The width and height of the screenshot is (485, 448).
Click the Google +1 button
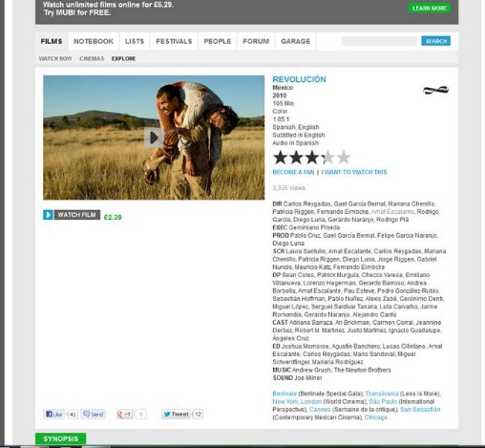(x=124, y=414)
